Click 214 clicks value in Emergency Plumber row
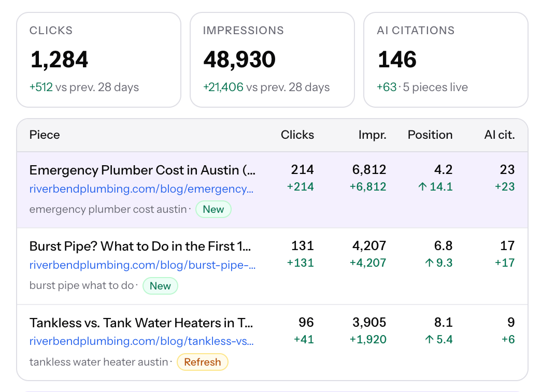 pos(302,170)
